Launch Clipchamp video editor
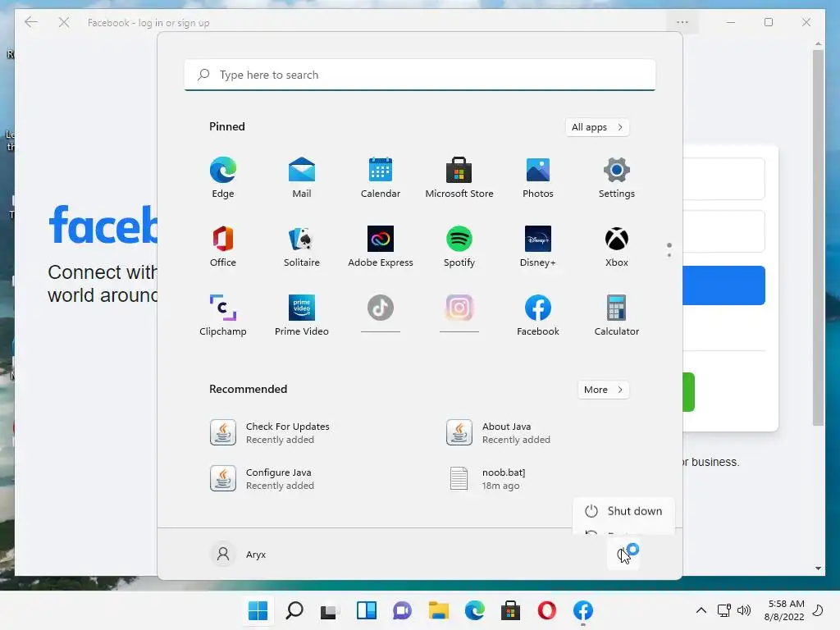This screenshot has width=840, height=630. [x=223, y=315]
